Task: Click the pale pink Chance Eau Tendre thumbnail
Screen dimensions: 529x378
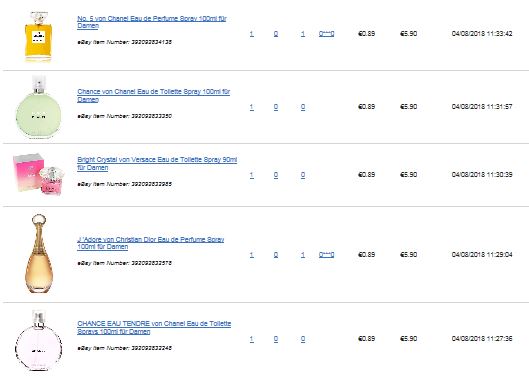Action: pyautogui.click(x=38, y=341)
